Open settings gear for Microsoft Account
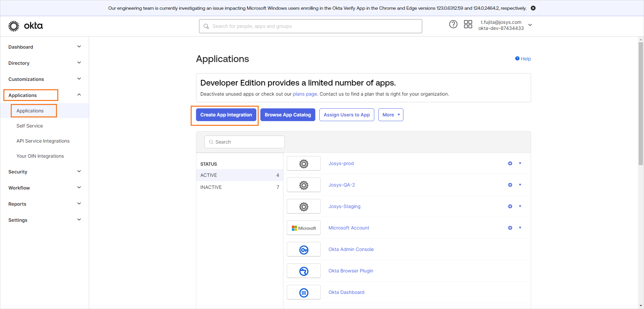Image resolution: width=644 pixels, height=309 pixels. click(x=510, y=228)
